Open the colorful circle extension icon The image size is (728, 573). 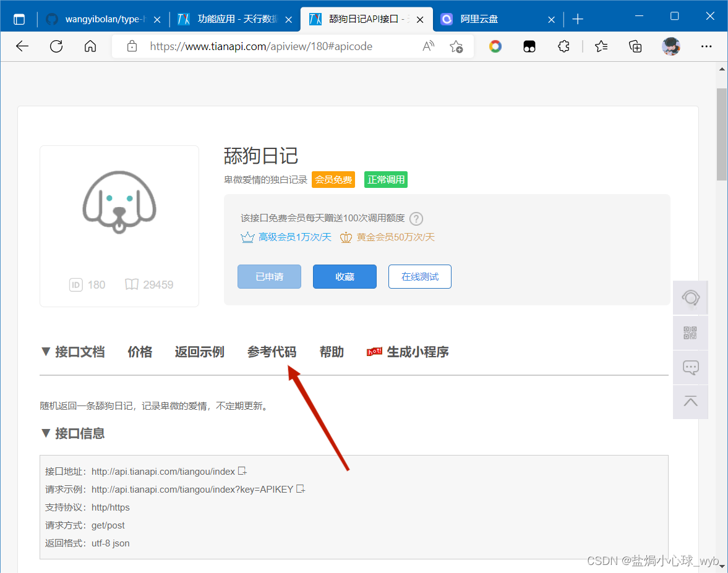click(x=495, y=46)
